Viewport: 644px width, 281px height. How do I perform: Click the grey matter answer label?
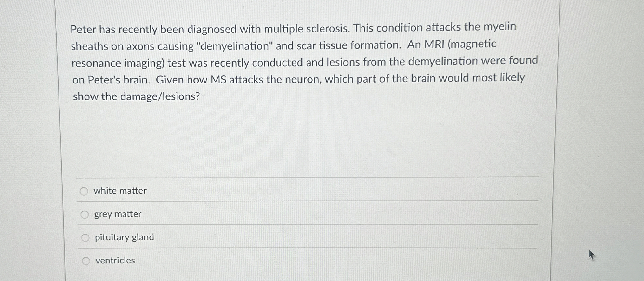click(x=117, y=214)
